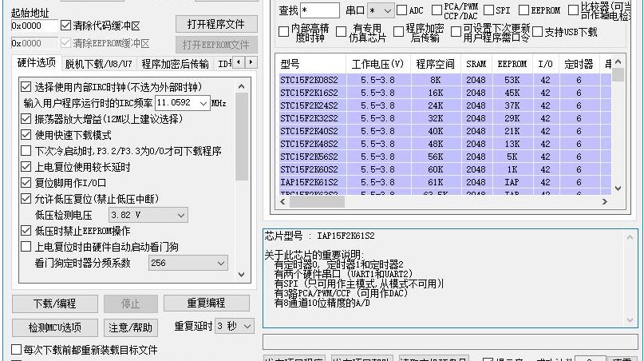Toggle 复位脚用作I/O口 checkbox
This screenshot has width=644, height=361.
pyautogui.click(x=26, y=183)
